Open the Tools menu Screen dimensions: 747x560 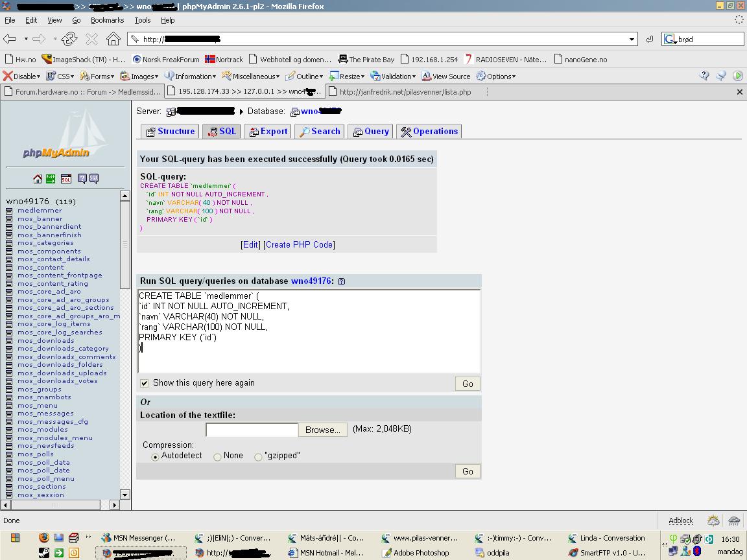tap(143, 20)
